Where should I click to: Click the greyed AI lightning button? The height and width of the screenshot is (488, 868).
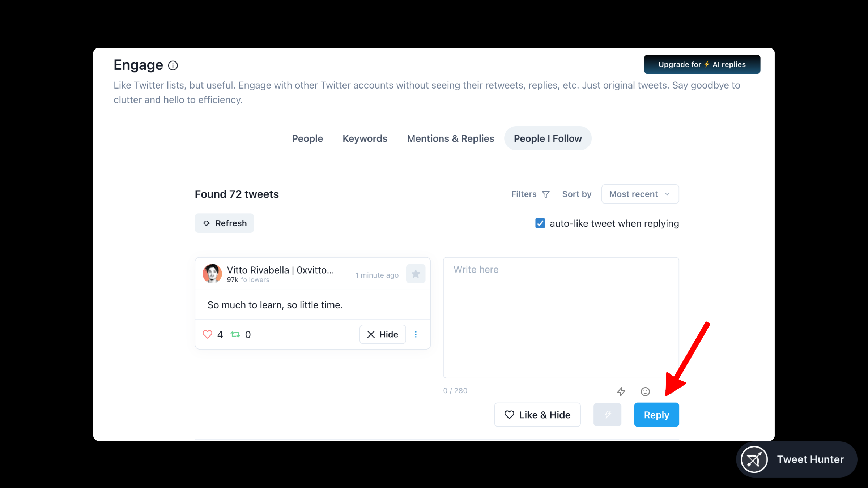607,415
